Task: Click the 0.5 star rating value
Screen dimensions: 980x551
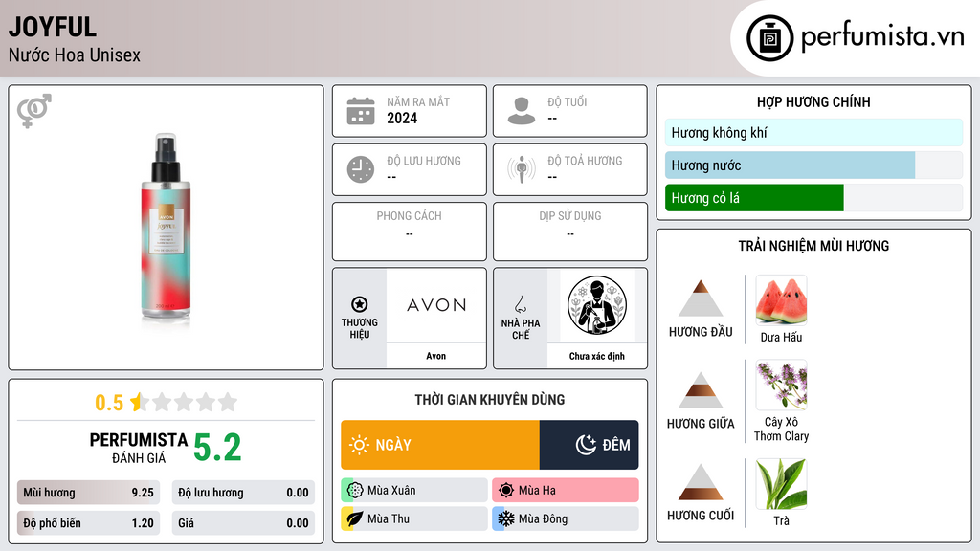Action: (x=109, y=403)
